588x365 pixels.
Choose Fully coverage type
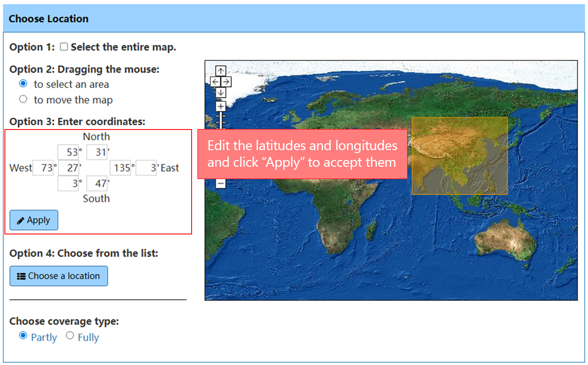tap(70, 336)
